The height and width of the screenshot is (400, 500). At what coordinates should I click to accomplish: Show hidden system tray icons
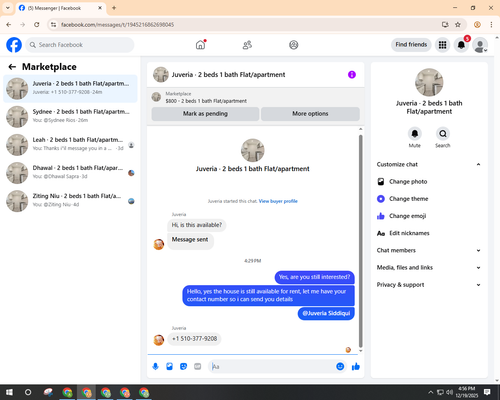[431, 392]
